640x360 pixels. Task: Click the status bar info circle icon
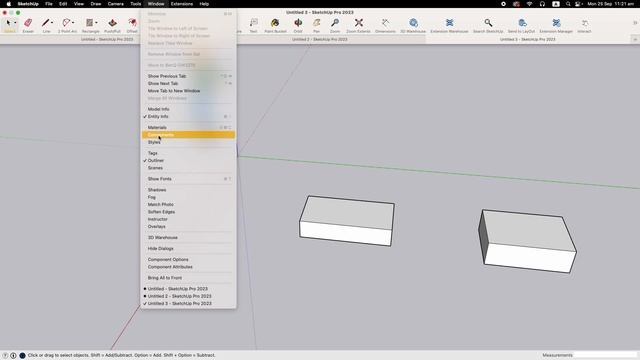[x=13, y=356]
